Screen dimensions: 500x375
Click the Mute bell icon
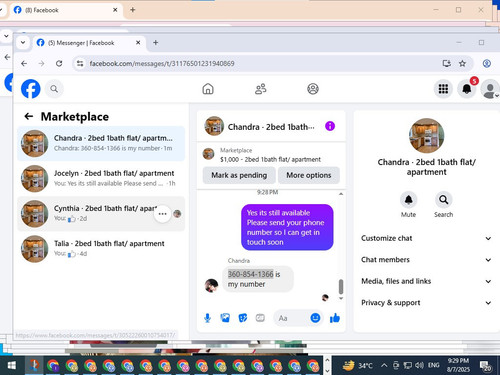(409, 200)
